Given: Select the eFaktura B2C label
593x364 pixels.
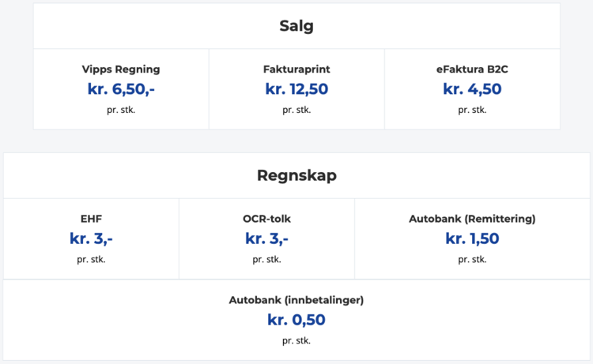Looking at the screenshot, I should [472, 69].
